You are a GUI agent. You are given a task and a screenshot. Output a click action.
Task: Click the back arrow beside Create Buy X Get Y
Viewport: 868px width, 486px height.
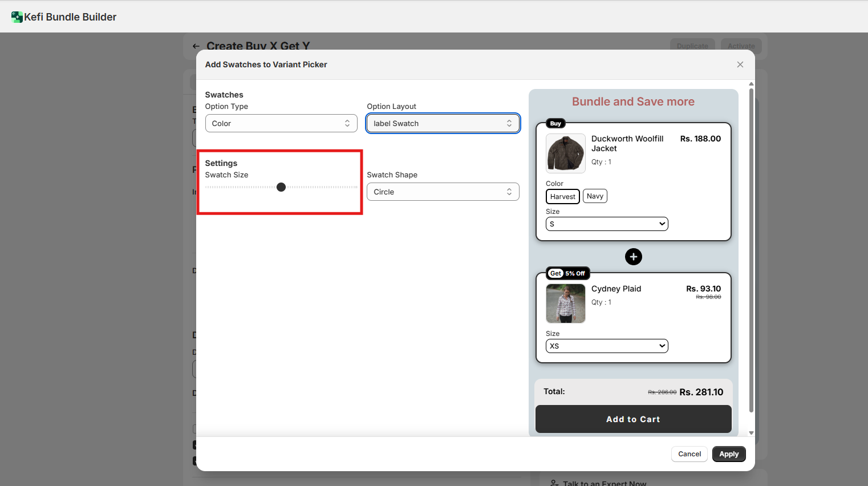tap(196, 46)
